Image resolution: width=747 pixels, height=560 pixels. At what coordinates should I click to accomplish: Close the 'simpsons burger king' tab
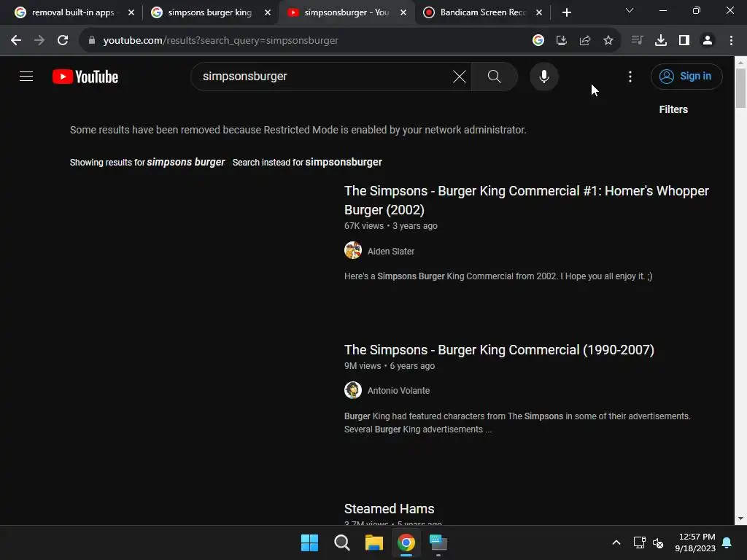pyautogui.click(x=267, y=12)
